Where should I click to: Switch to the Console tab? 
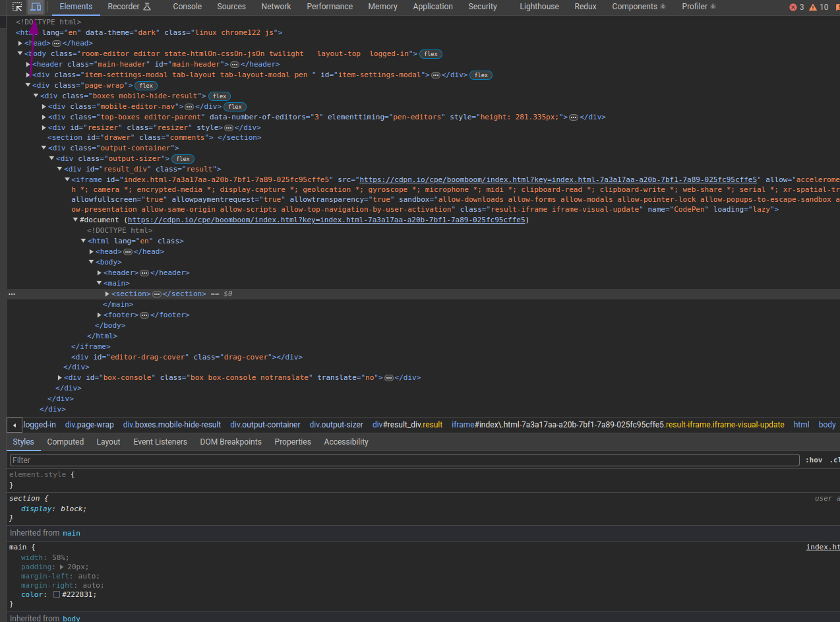(x=187, y=7)
